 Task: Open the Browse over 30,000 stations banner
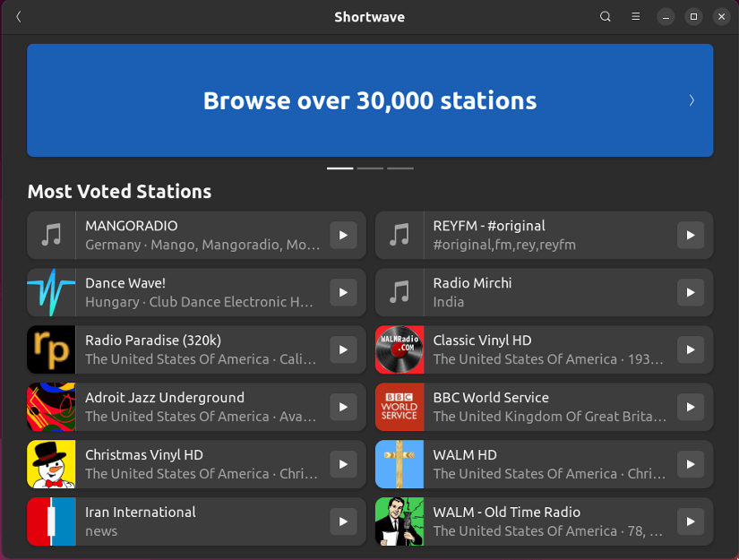click(x=370, y=100)
